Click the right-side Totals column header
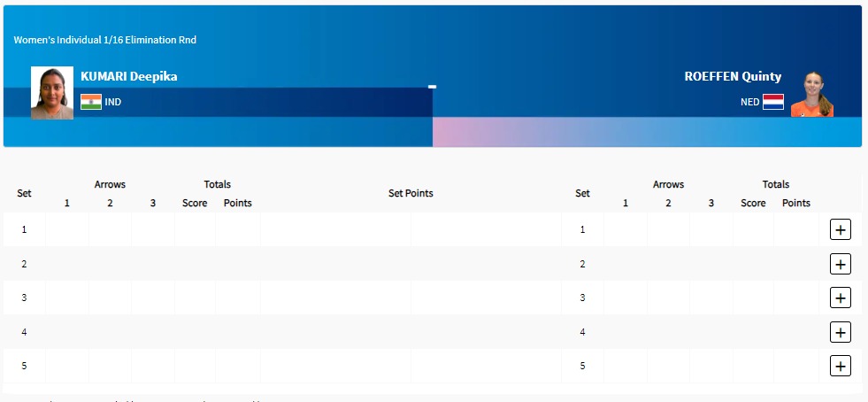Viewport: 868px width, 402px height. pyautogui.click(x=775, y=184)
